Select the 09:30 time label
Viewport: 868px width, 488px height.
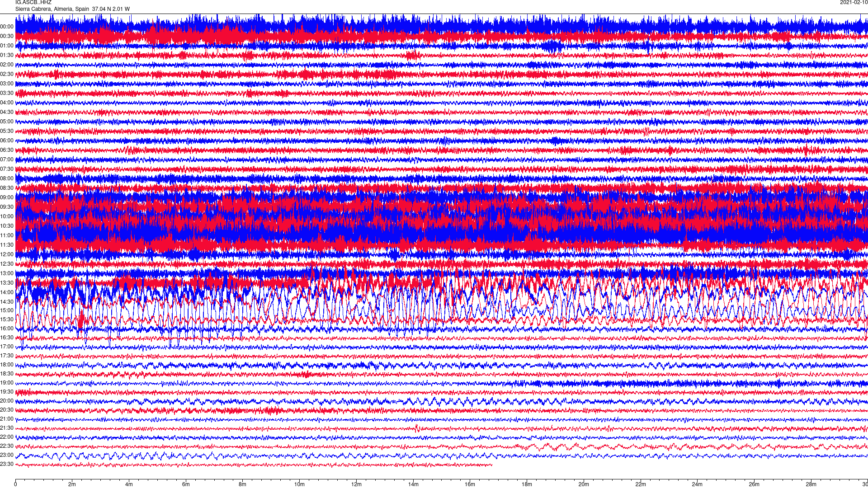[x=7, y=207]
